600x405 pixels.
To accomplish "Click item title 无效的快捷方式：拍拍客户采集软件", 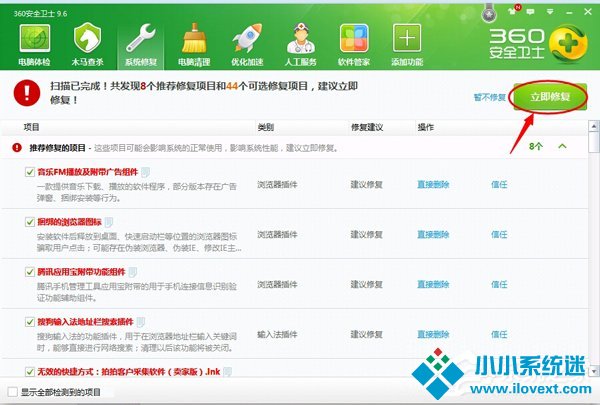I will pos(129,372).
